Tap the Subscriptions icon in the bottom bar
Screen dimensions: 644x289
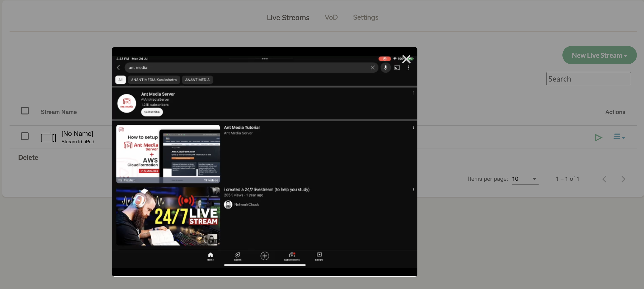click(292, 256)
